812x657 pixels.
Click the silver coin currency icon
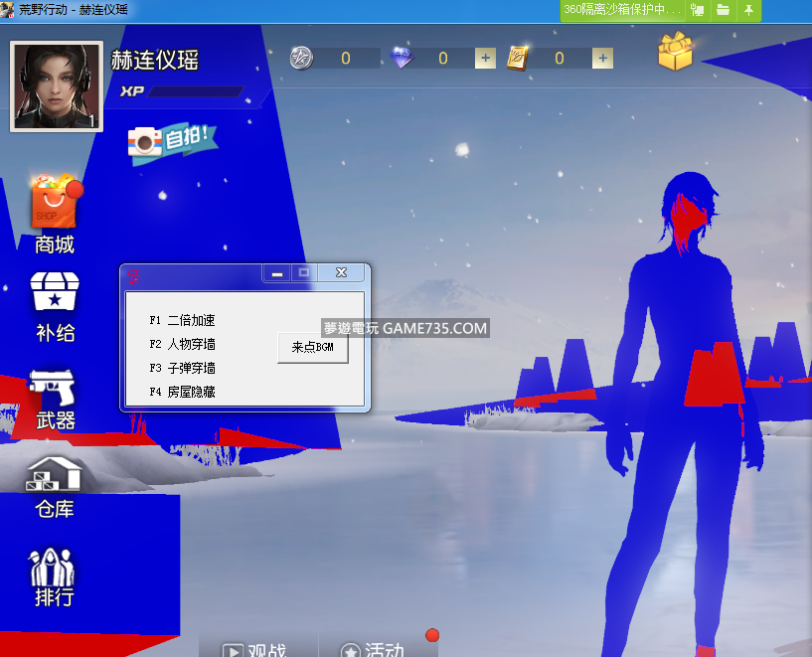click(301, 58)
